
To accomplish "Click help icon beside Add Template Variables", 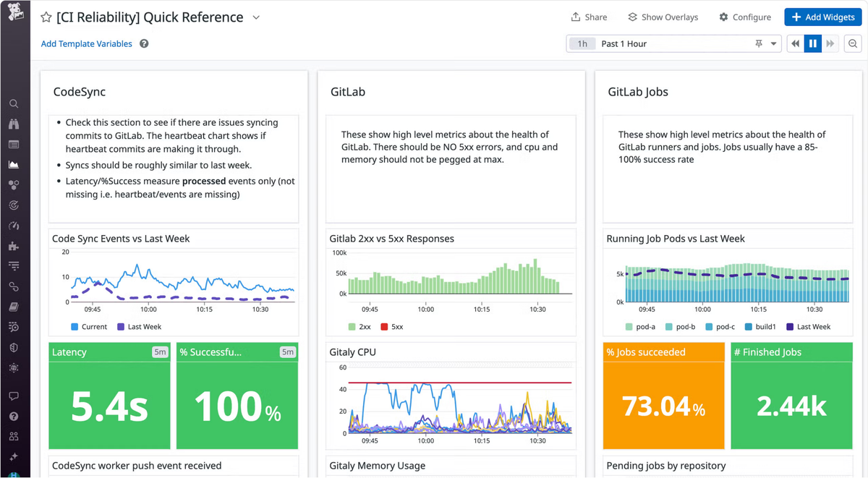I will click(144, 44).
